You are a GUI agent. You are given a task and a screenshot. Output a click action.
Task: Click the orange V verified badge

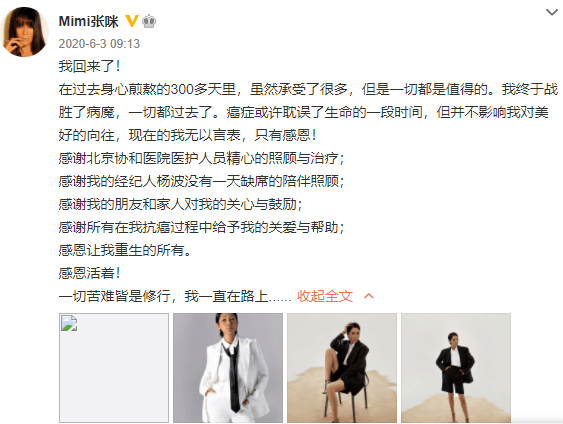click(x=132, y=21)
